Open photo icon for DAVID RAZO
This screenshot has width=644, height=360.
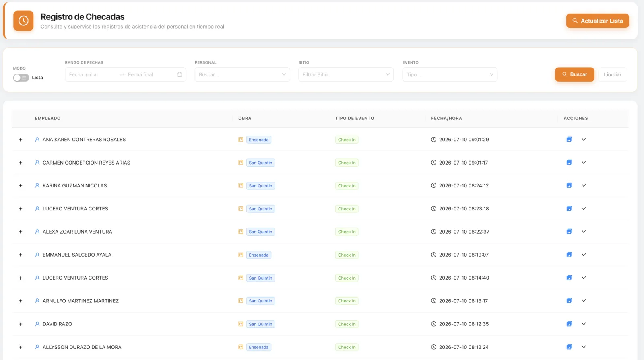[569, 324]
